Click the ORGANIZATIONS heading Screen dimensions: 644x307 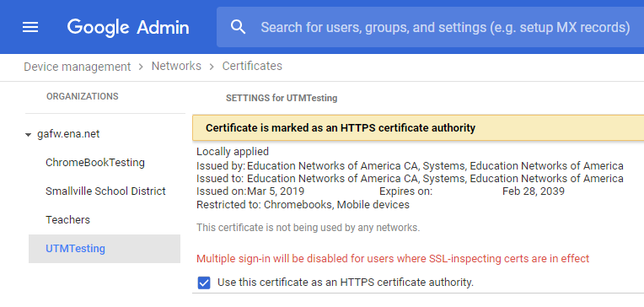tap(82, 97)
